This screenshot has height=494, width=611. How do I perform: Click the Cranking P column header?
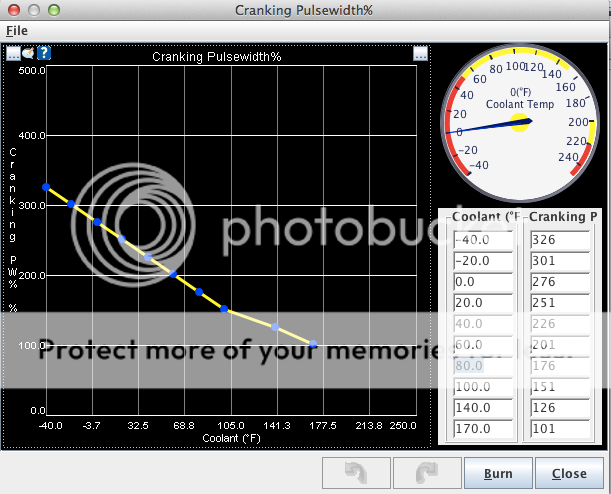pyautogui.click(x=563, y=217)
